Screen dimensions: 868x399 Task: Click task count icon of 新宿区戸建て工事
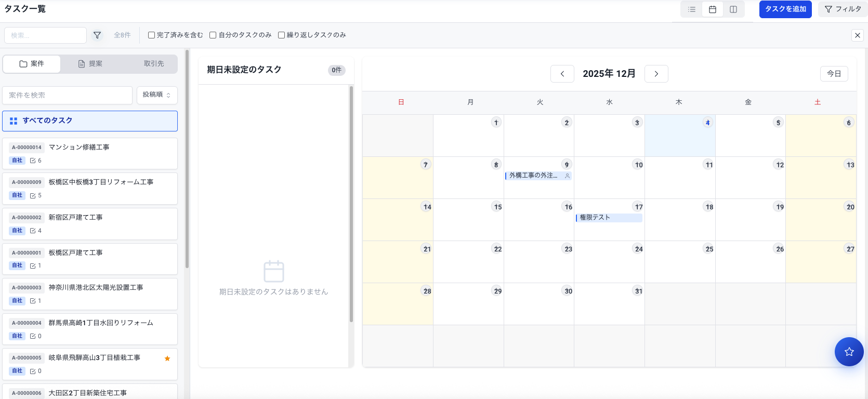[x=33, y=231]
